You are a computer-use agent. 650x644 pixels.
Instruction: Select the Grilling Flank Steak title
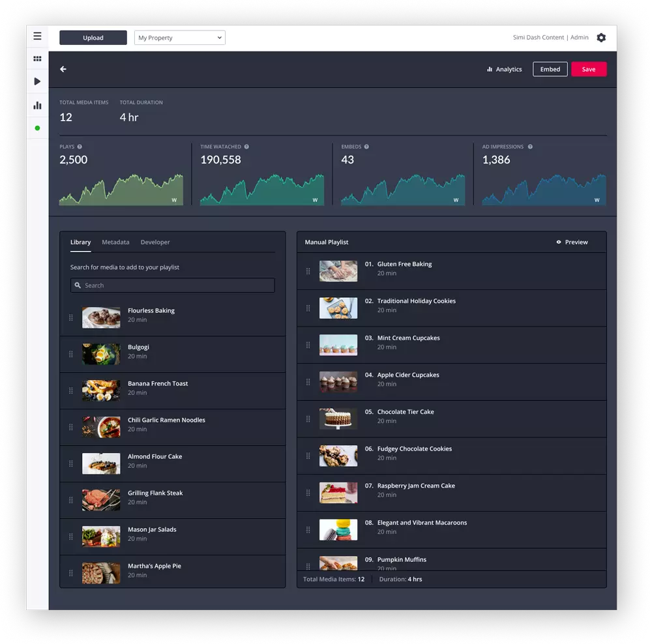coord(155,493)
